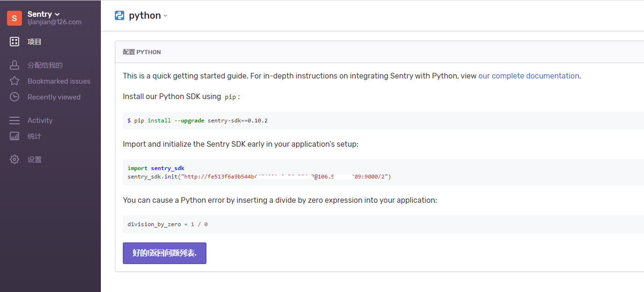Click the Bookmarked issues star icon
This screenshot has width=644, height=292.
coord(14,81)
